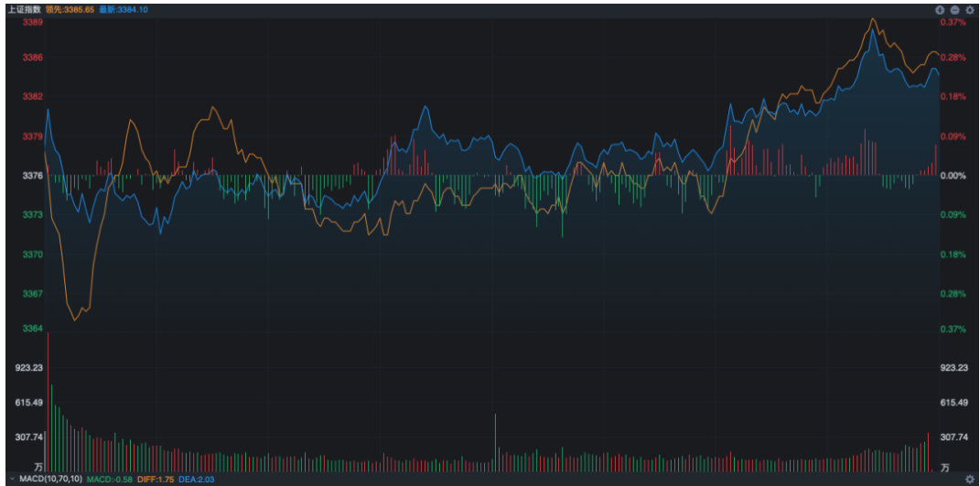Select the orange 领先 3385.65 legend label

(70, 9)
